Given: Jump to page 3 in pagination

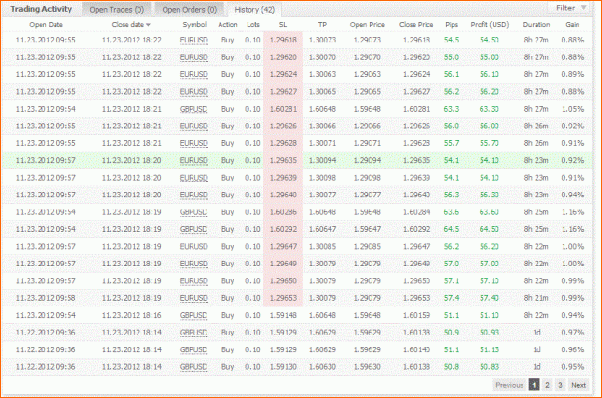Looking at the screenshot, I should [x=560, y=385].
